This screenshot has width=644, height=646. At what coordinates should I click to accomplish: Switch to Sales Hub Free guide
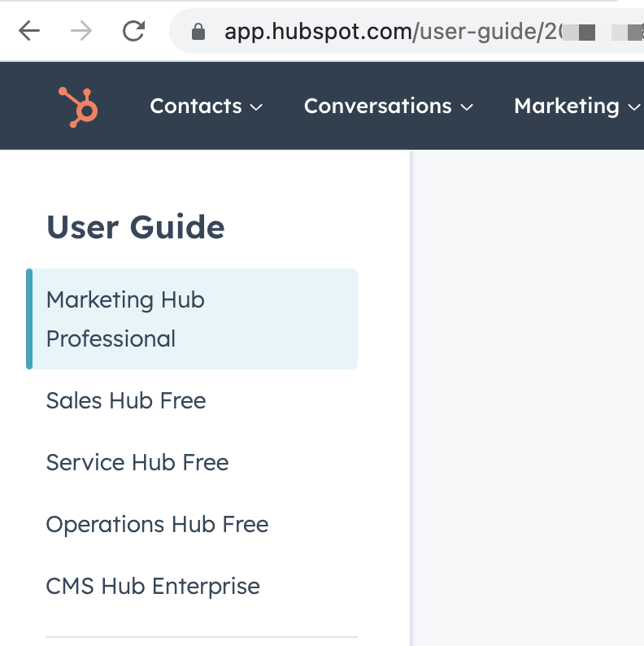pyautogui.click(x=126, y=400)
